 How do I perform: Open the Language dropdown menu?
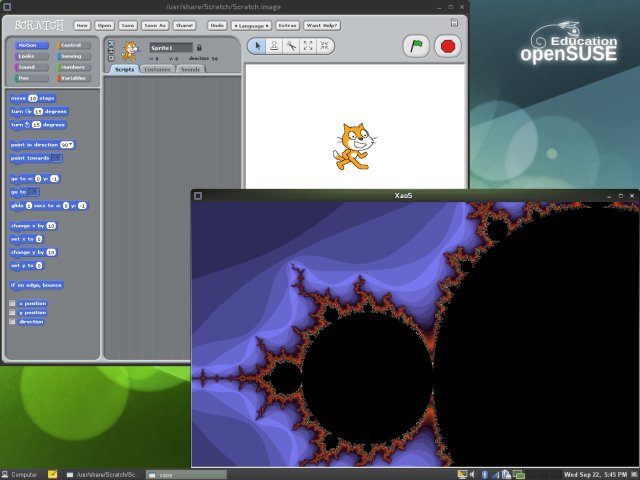(x=250, y=24)
